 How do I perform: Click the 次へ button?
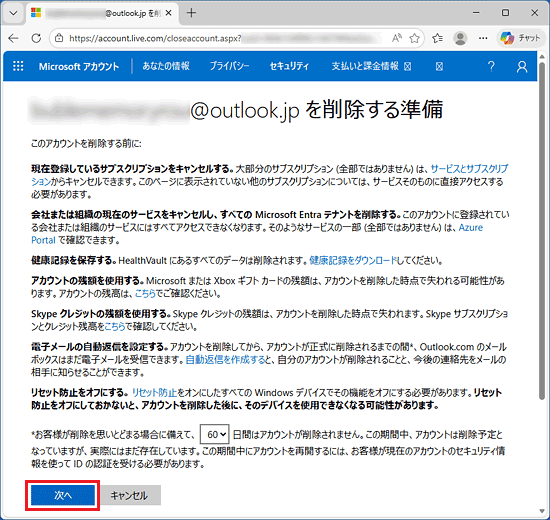click(63, 495)
